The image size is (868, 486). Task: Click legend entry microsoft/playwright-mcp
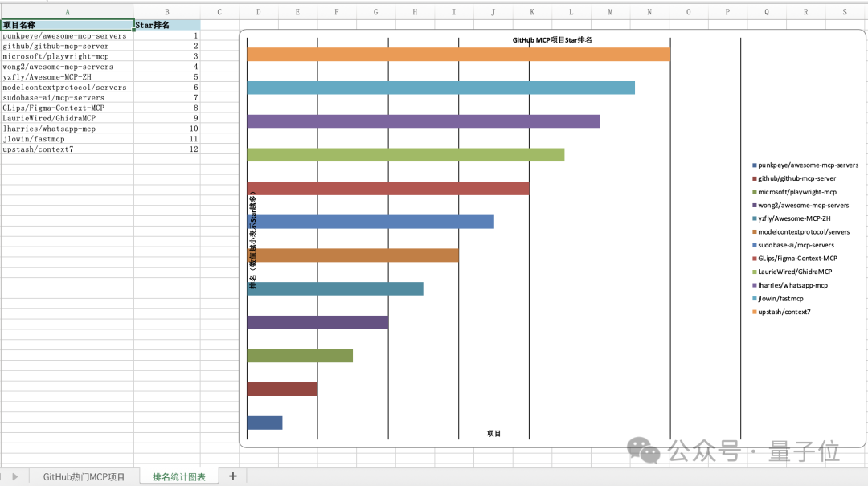pos(796,192)
